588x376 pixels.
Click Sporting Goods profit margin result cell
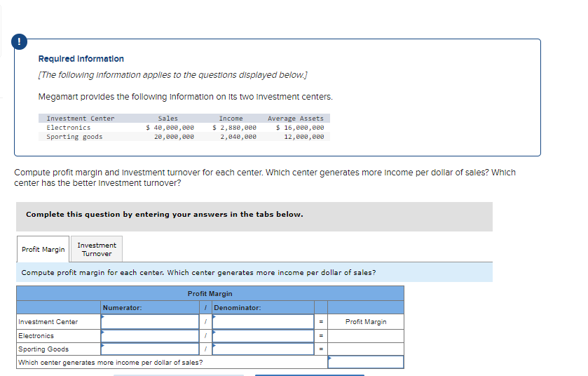366,349
